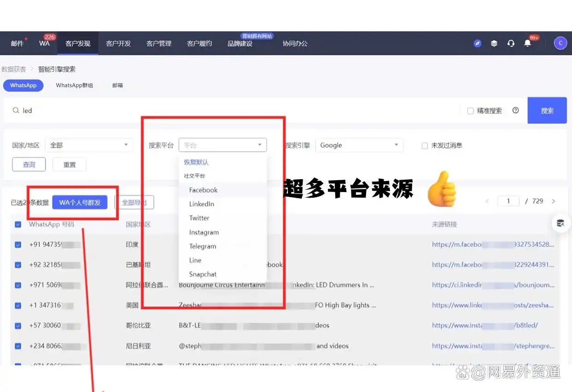Image resolution: width=572 pixels, height=392 pixels.
Task: Open the user avatar C menu
Action: (x=560, y=43)
